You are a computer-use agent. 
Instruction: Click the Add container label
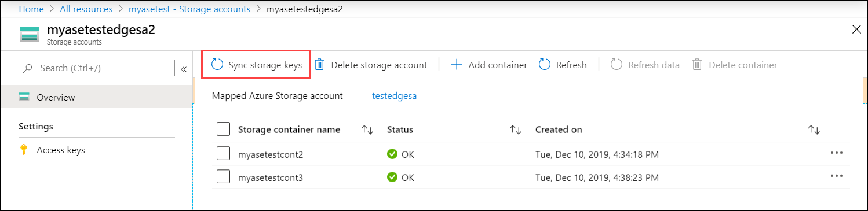pos(498,65)
